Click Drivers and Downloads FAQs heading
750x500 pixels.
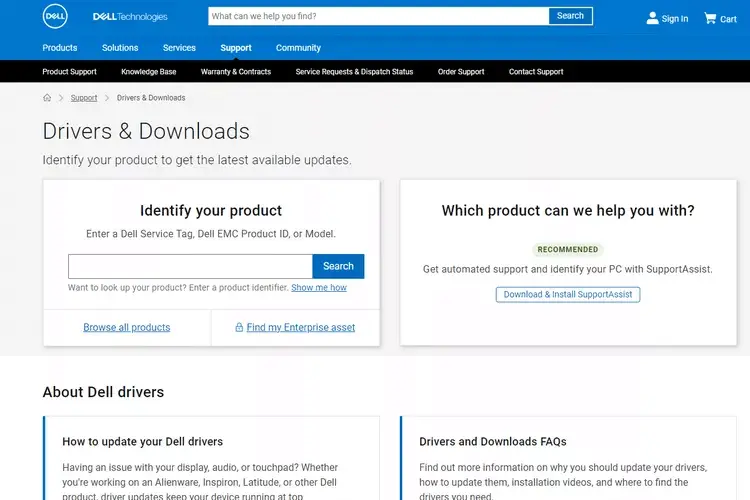(x=493, y=442)
